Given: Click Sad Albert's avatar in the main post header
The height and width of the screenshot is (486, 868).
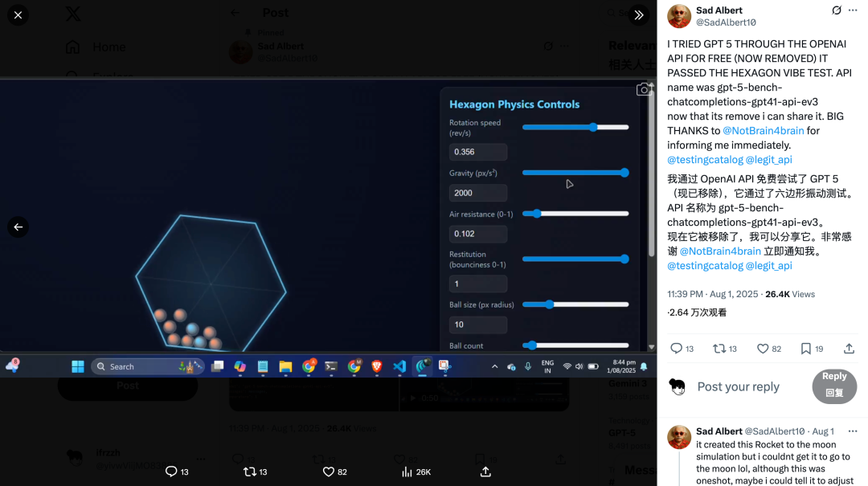Looking at the screenshot, I should (x=679, y=16).
